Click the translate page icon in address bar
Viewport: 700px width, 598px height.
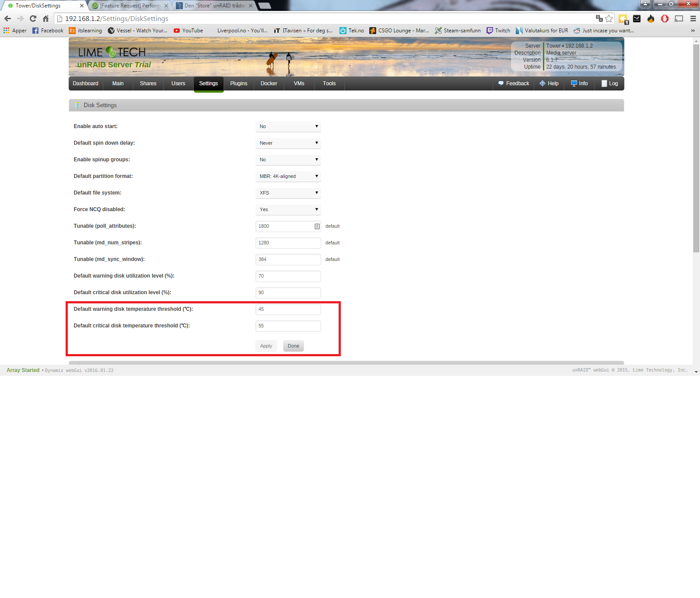(599, 18)
